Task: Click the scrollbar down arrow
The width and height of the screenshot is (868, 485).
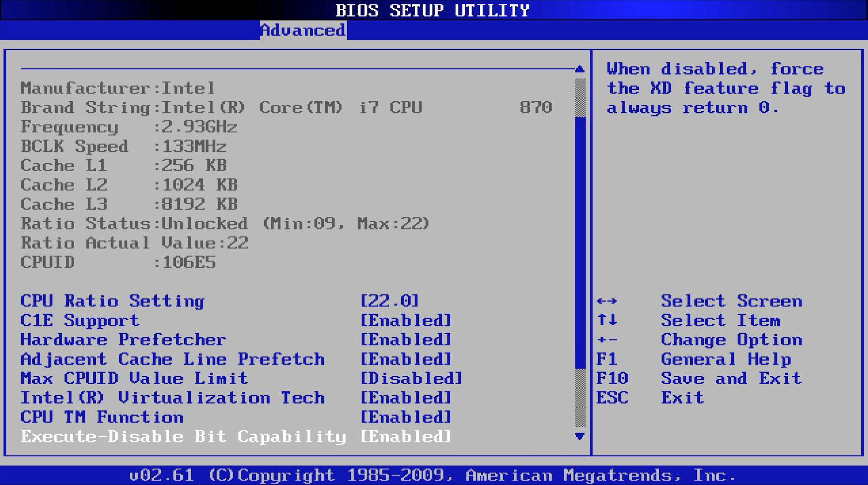Action: pos(580,436)
